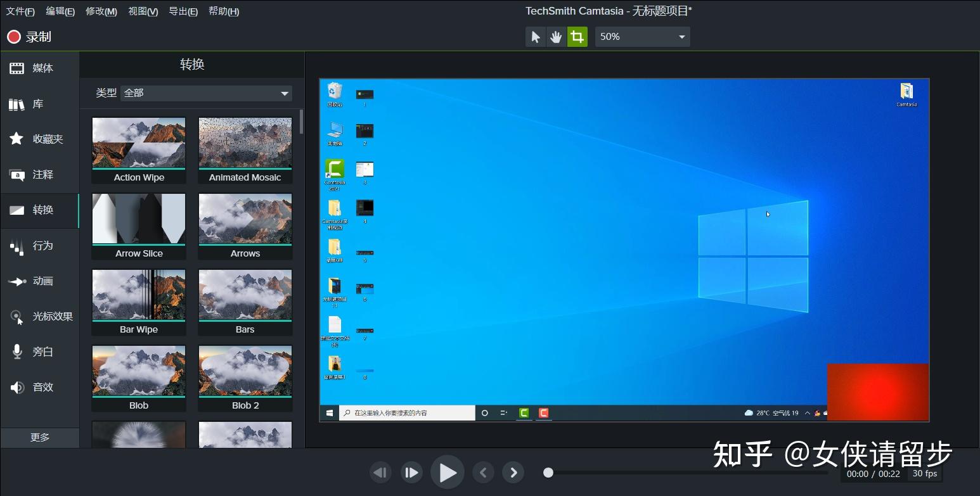
Task: Select the Animated Mosaic transition
Action: coord(245,150)
